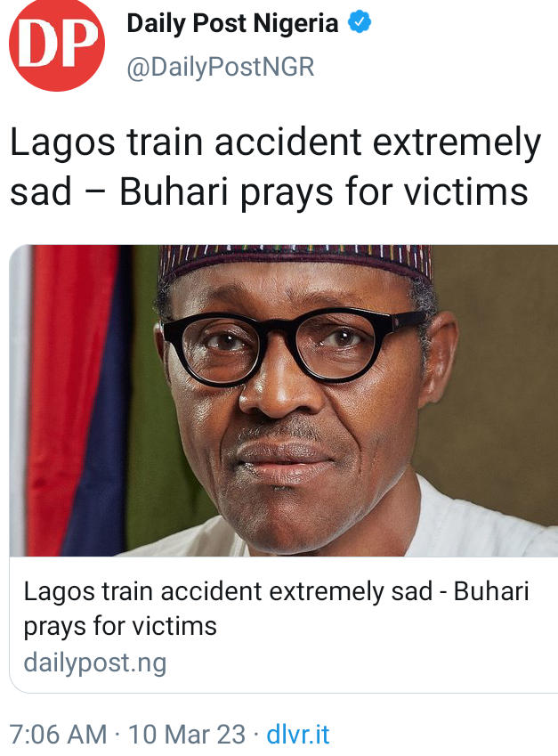
Task: Click the 7:06 AM timestamp
Action: point(59,735)
